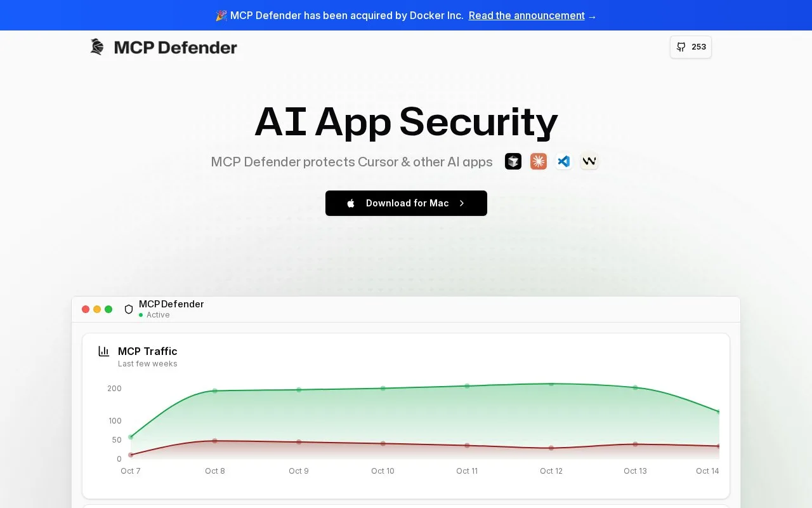Click the green maximize dot of mock window

(x=108, y=309)
